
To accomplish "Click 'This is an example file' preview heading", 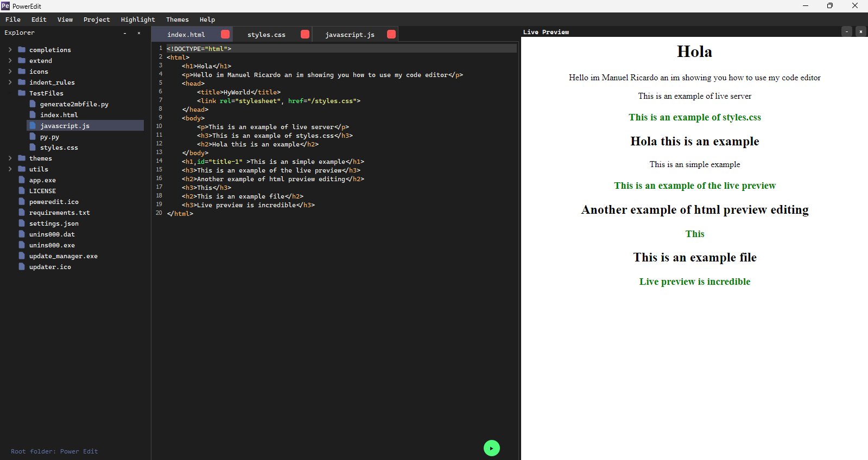I will [x=694, y=257].
